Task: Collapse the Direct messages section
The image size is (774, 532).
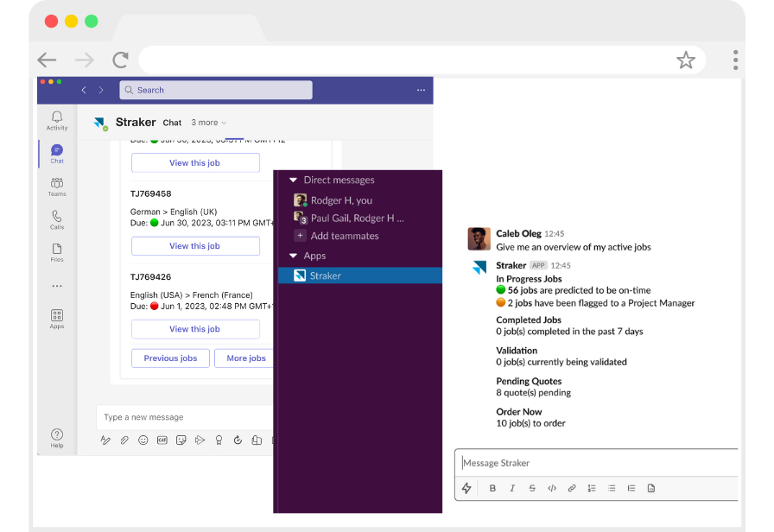Action: [294, 180]
